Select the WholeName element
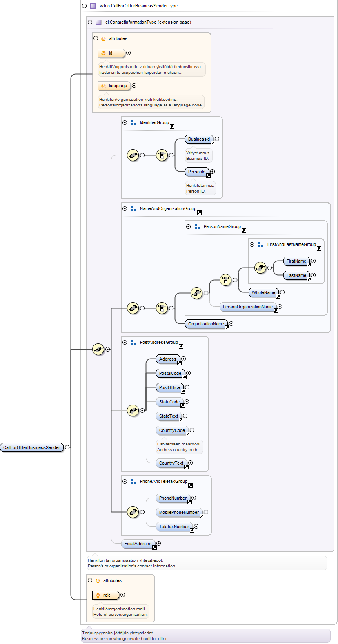 click(264, 293)
